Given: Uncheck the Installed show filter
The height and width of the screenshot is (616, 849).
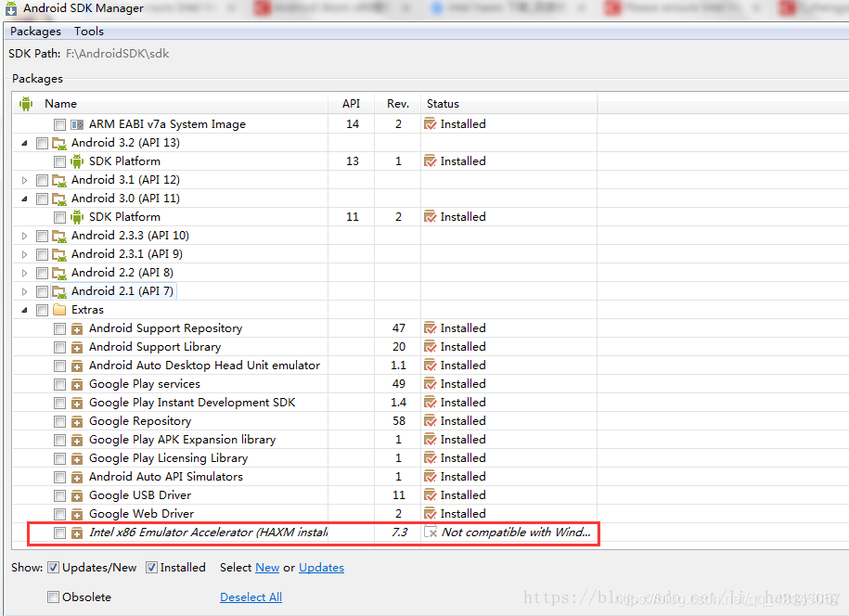Looking at the screenshot, I should (x=150, y=567).
